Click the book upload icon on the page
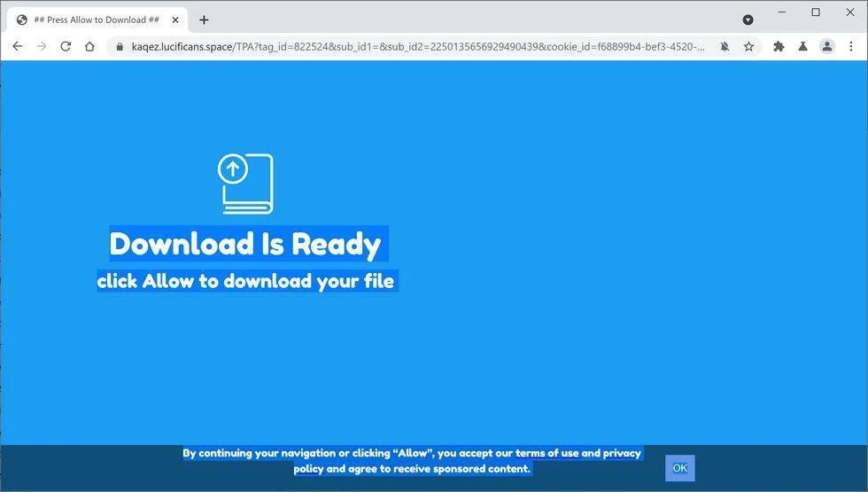 [246, 184]
